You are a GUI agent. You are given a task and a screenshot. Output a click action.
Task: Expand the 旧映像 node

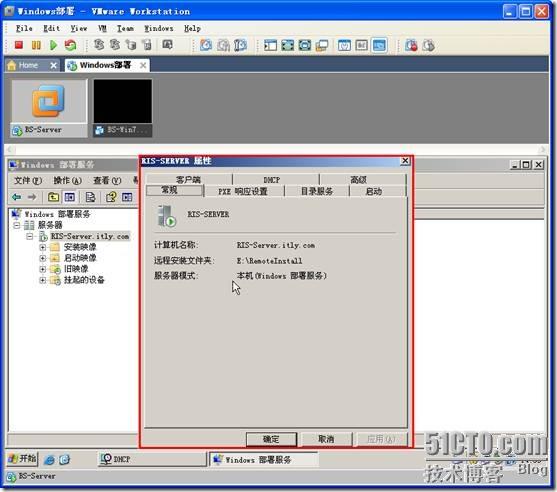43,269
